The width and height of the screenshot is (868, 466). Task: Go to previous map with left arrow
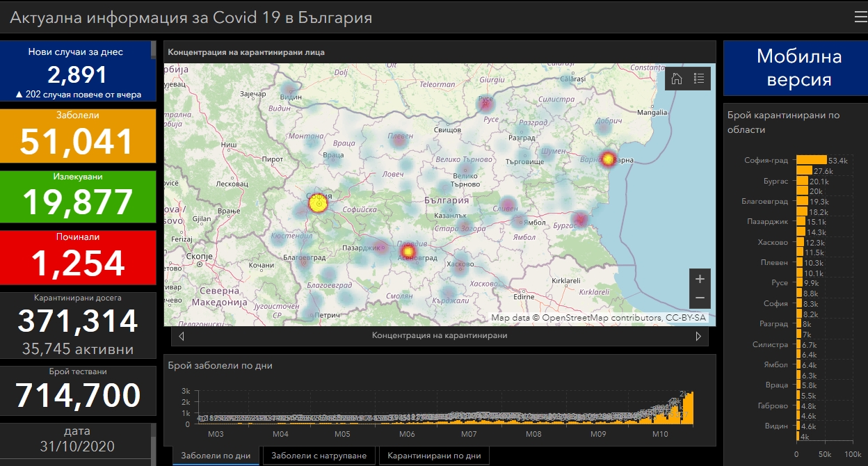(182, 336)
